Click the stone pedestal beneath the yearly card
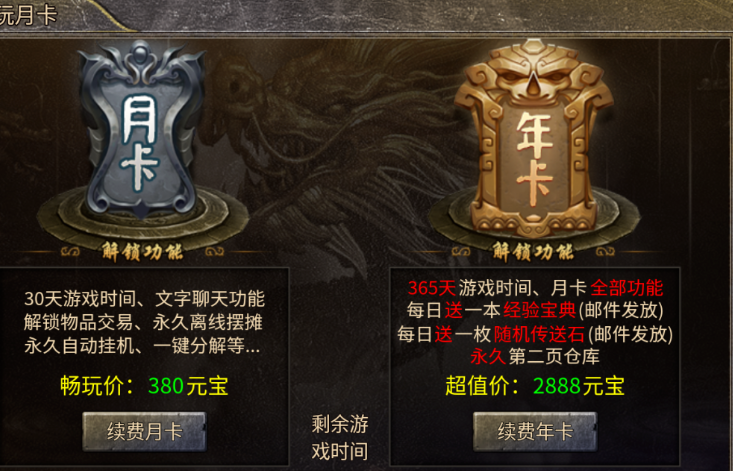Image resolution: width=733 pixels, height=471 pixels. (534, 220)
